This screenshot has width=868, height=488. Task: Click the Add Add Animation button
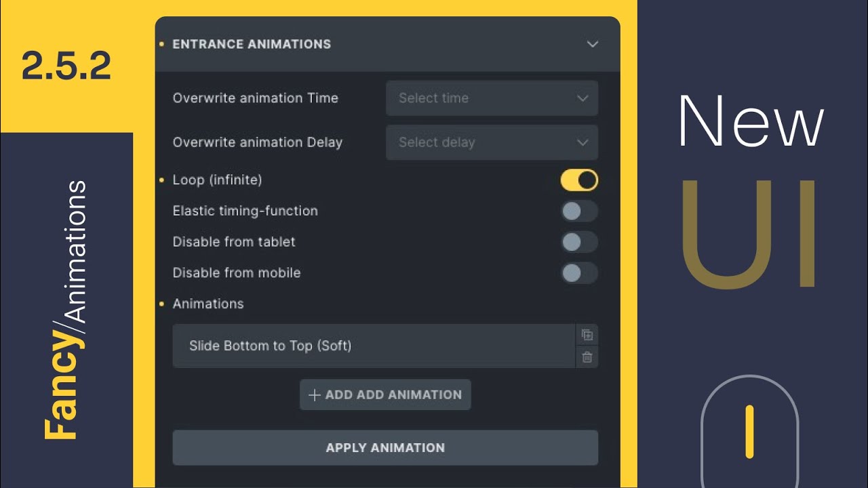pos(385,394)
